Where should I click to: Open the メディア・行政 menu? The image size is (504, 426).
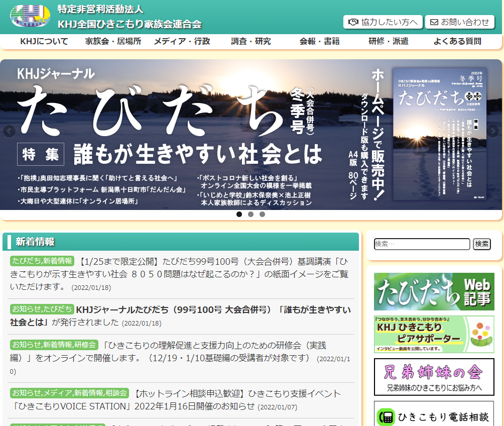click(182, 42)
